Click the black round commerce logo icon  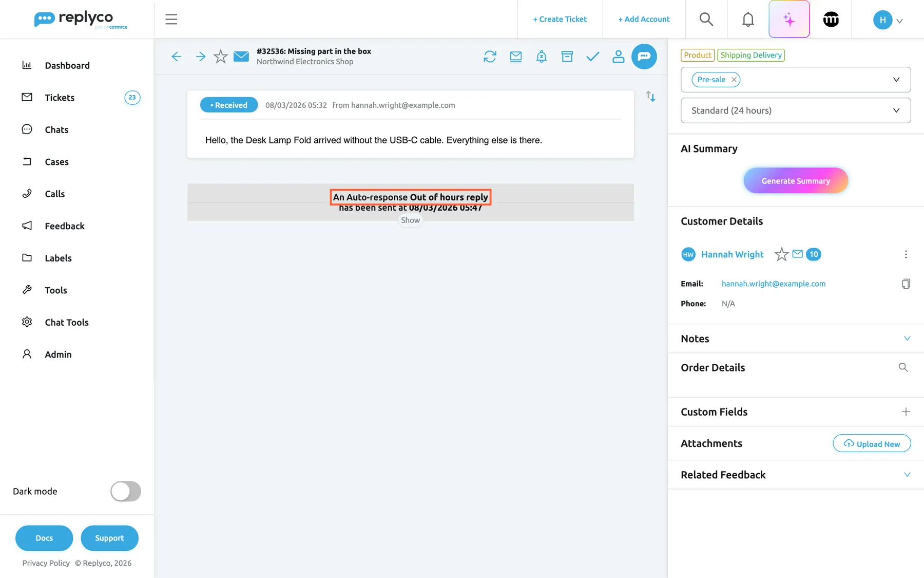[x=831, y=20]
